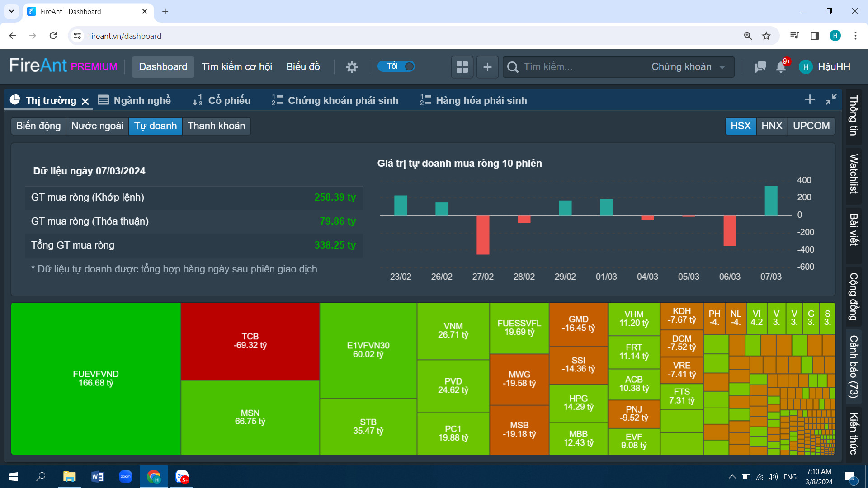Open the Tìm kiếm cơ hội page
Viewport: 868px width, 488px height.
[236, 67]
